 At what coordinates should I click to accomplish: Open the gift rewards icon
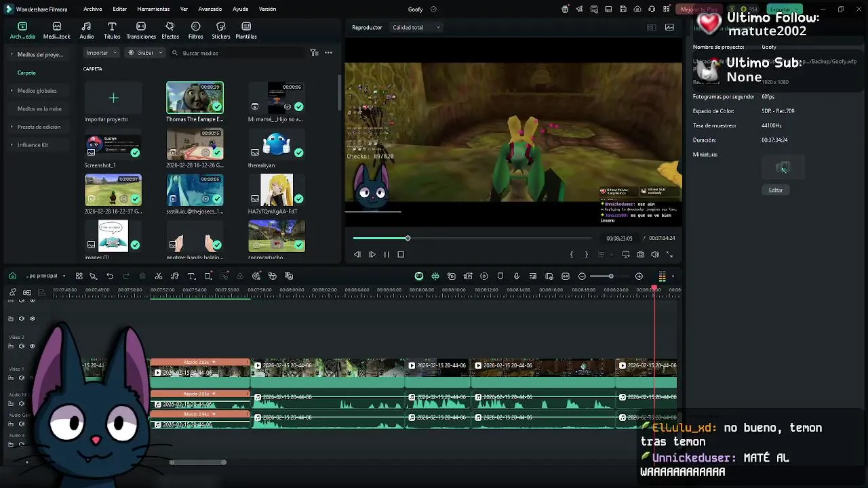[565, 9]
